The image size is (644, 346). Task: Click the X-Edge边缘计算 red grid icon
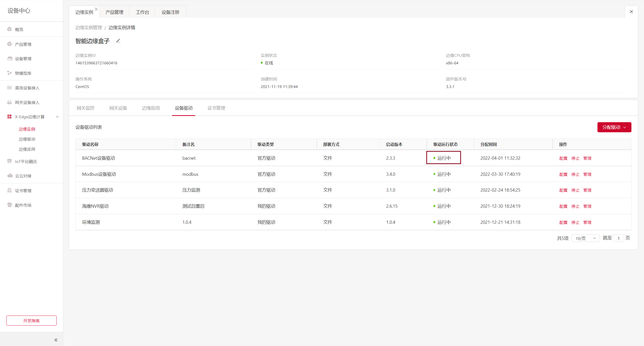point(10,117)
